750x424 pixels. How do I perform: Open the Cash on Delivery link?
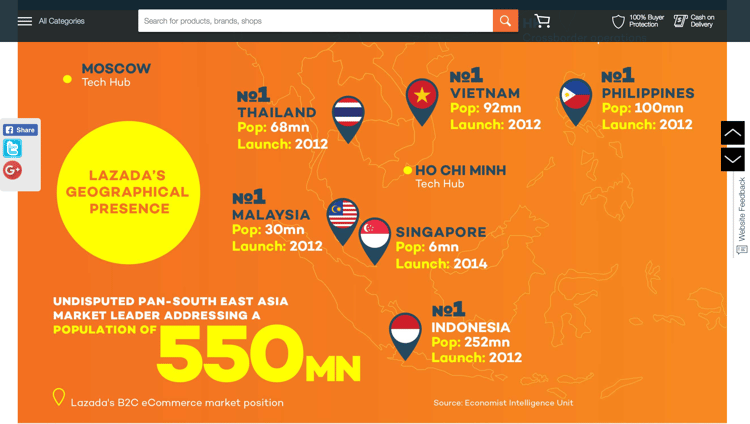[x=702, y=21]
